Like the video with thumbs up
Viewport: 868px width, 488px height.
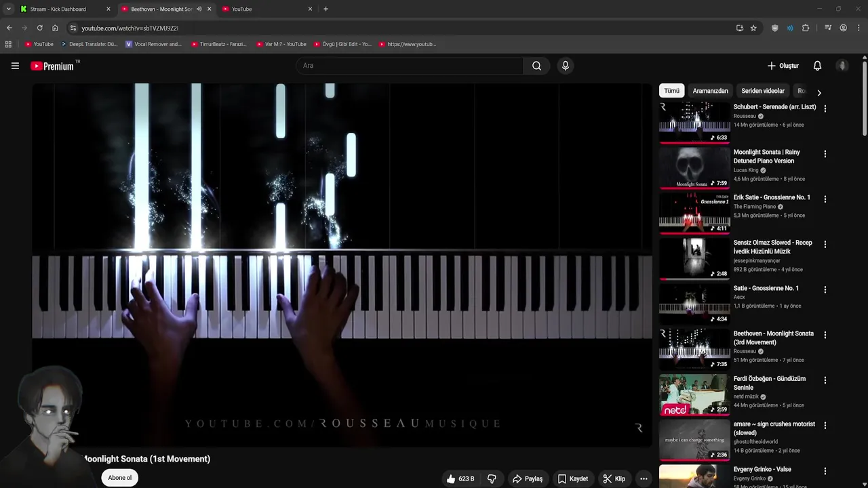click(461, 479)
